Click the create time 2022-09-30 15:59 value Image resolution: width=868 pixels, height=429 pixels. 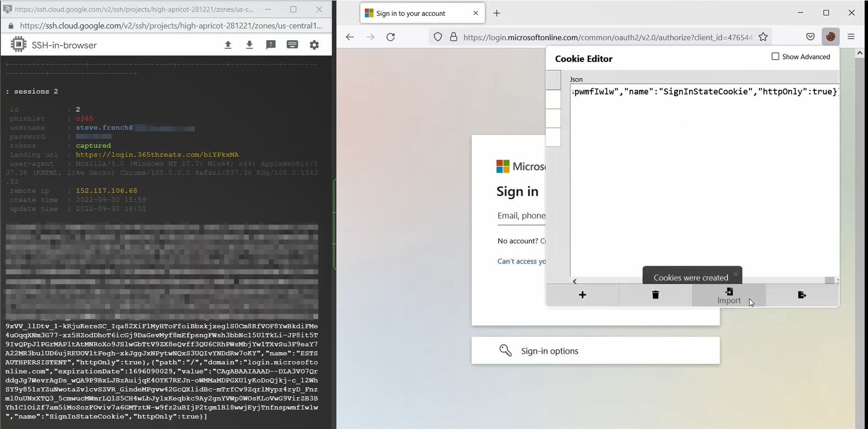111,200
